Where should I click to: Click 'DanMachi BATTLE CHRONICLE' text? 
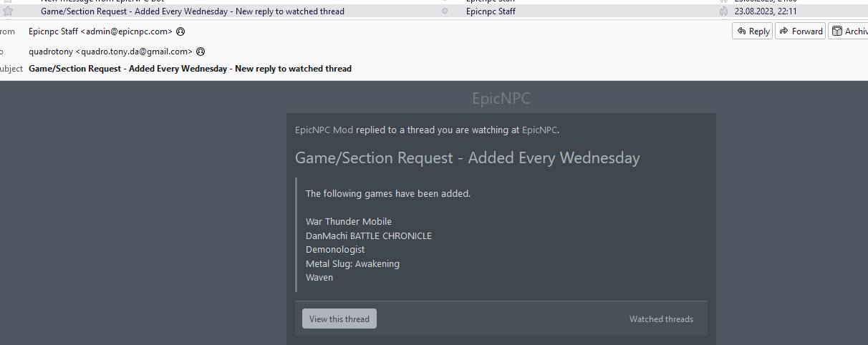(369, 235)
